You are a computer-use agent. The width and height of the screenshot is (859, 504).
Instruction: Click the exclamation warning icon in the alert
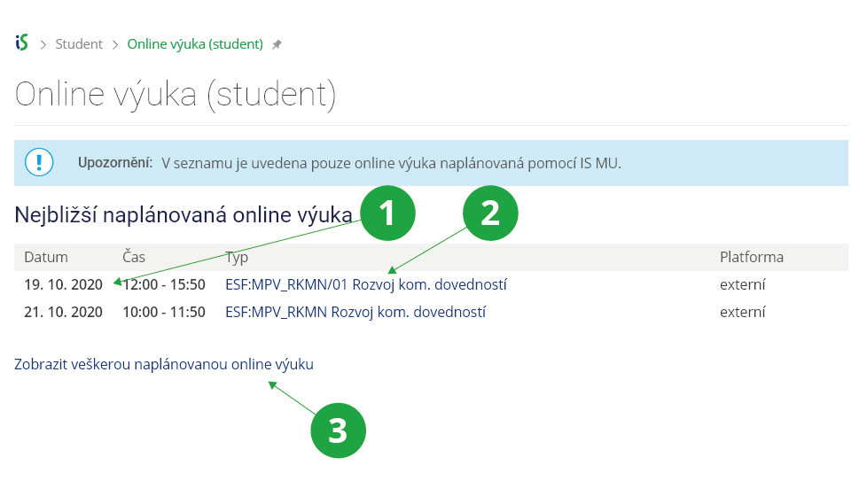click(39, 162)
